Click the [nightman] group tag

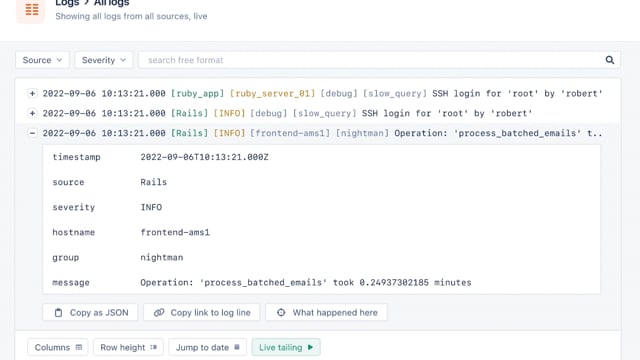click(x=362, y=133)
